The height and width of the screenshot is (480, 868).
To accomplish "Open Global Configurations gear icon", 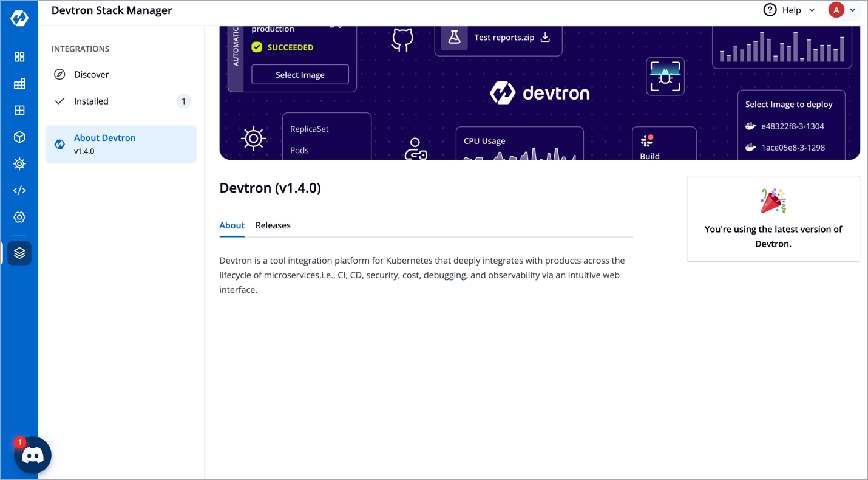I will (x=19, y=218).
